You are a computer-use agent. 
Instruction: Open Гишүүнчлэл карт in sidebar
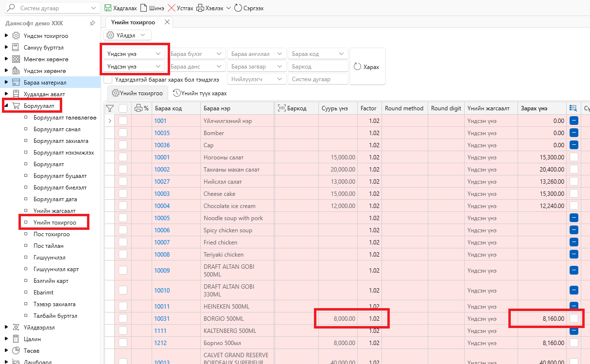[x=56, y=269]
